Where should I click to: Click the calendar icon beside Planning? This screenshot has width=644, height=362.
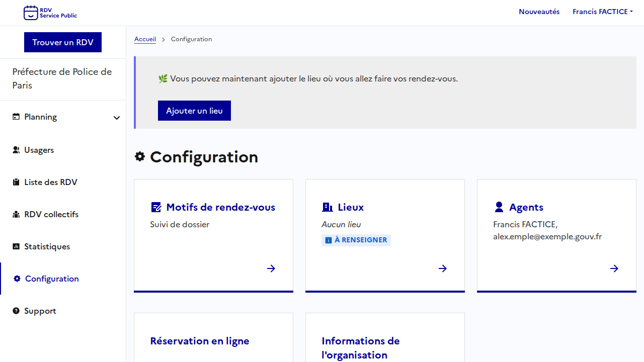(16, 117)
